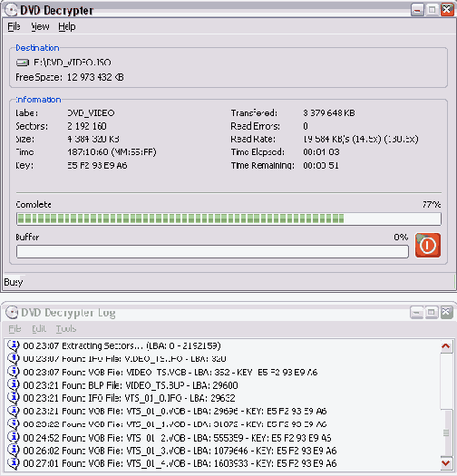
Task: Select log line for VIDEO_TS.VOB LBA 352
Action: tap(170, 372)
